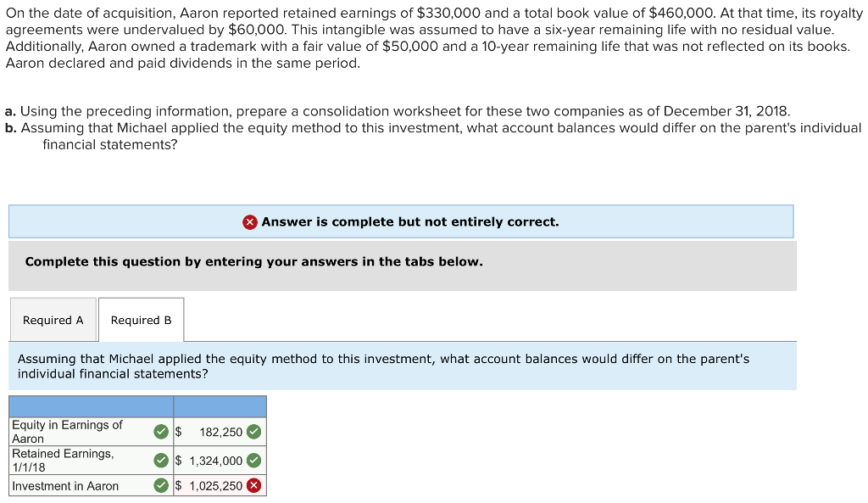Click the dollar sign cell on the Equity row
Viewport: 868px width, 503px height.
[x=179, y=431]
